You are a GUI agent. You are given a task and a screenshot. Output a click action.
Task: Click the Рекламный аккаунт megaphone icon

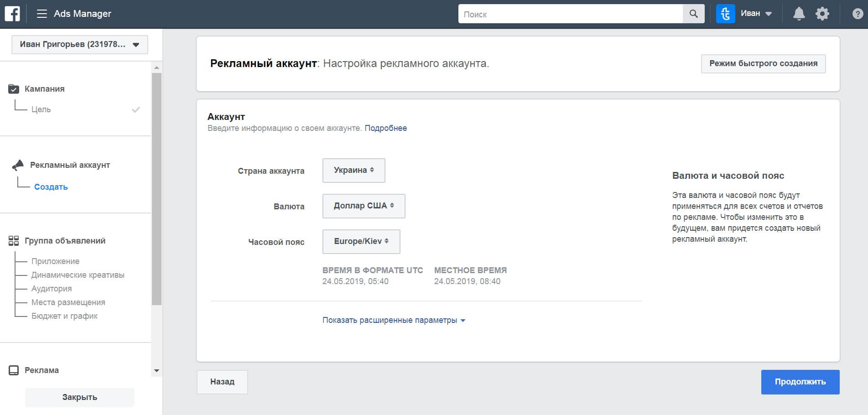click(18, 165)
